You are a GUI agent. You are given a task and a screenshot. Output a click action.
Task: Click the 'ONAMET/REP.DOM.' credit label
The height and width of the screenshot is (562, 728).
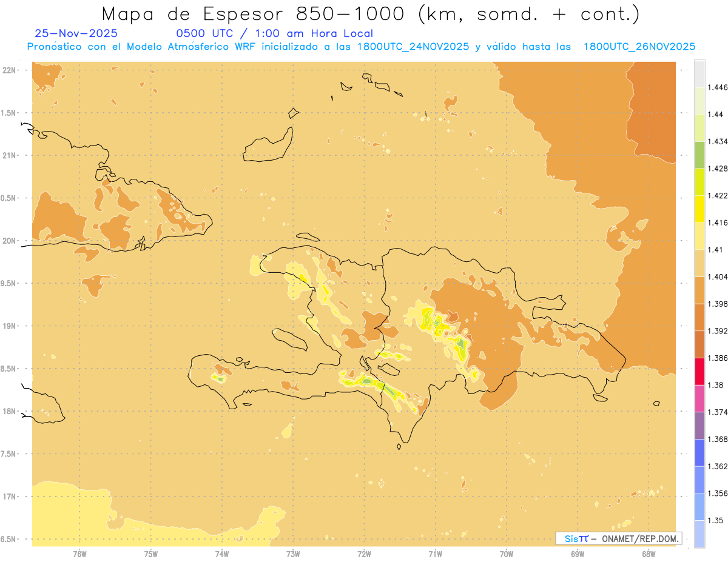click(x=639, y=538)
